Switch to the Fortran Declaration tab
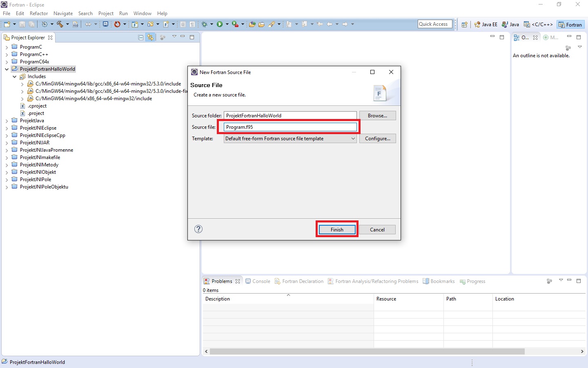The image size is (588, 368). (x=299, y=281)
